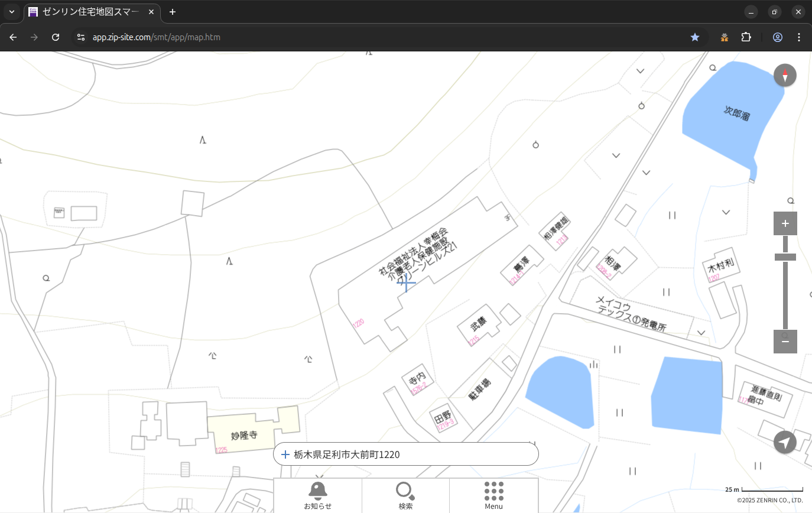Open the 検索 search magnifier
Viewport: 812px width, 513px height.
405,495
